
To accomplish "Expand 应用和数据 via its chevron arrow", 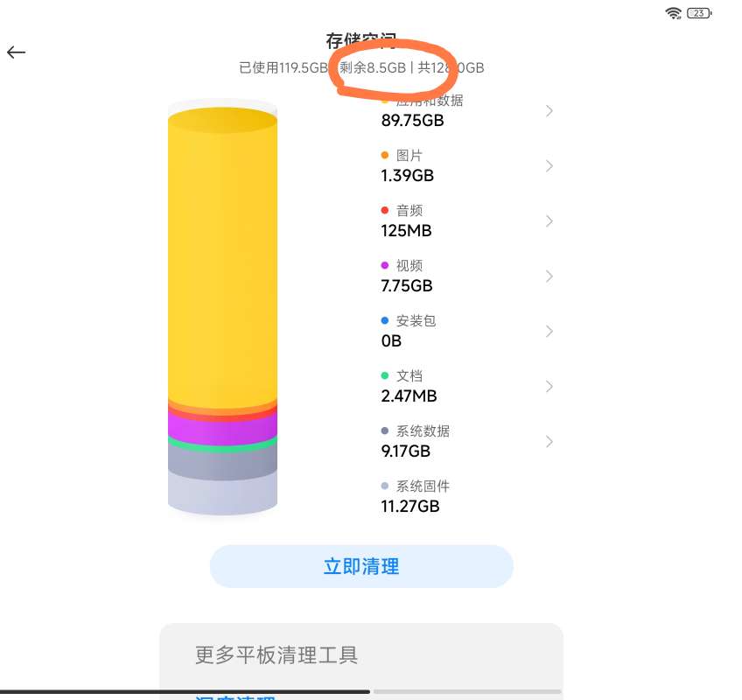I will [549, 111].
